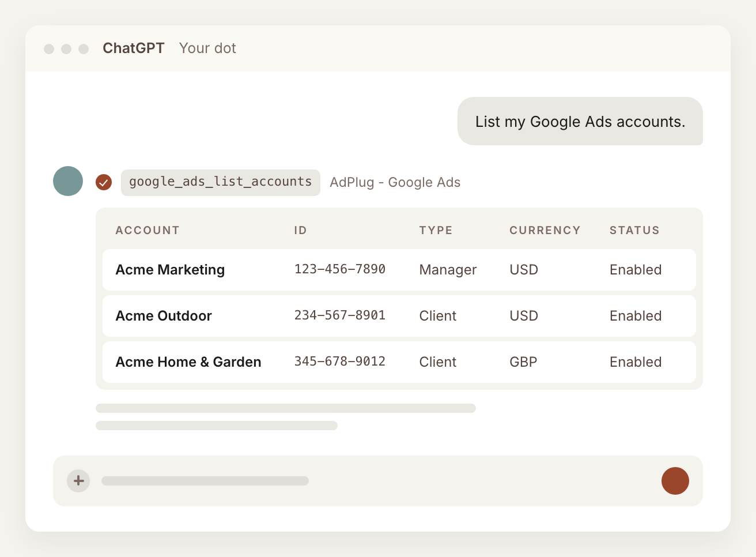
Task: Click Client type in Acme Outdoor row
Action: 438,316
